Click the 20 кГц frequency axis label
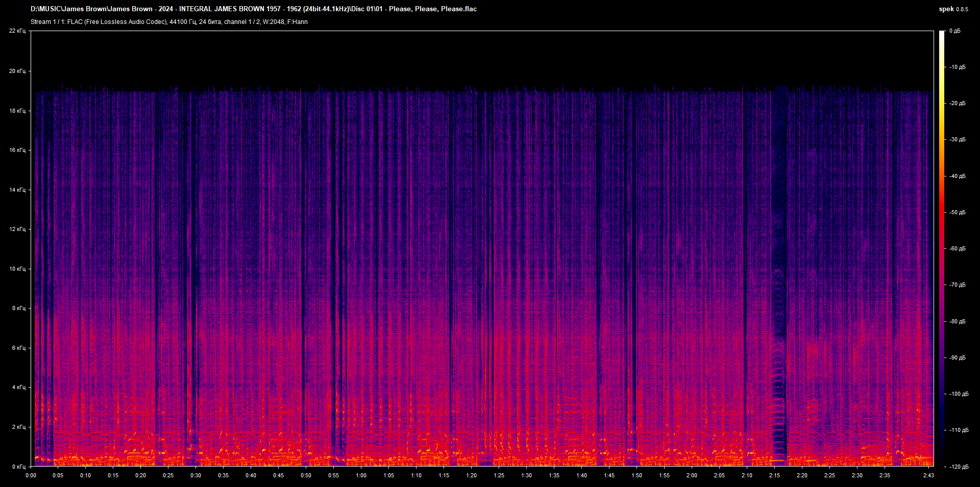The width and height of the screenshot is (980, 487). pos(17,71)
